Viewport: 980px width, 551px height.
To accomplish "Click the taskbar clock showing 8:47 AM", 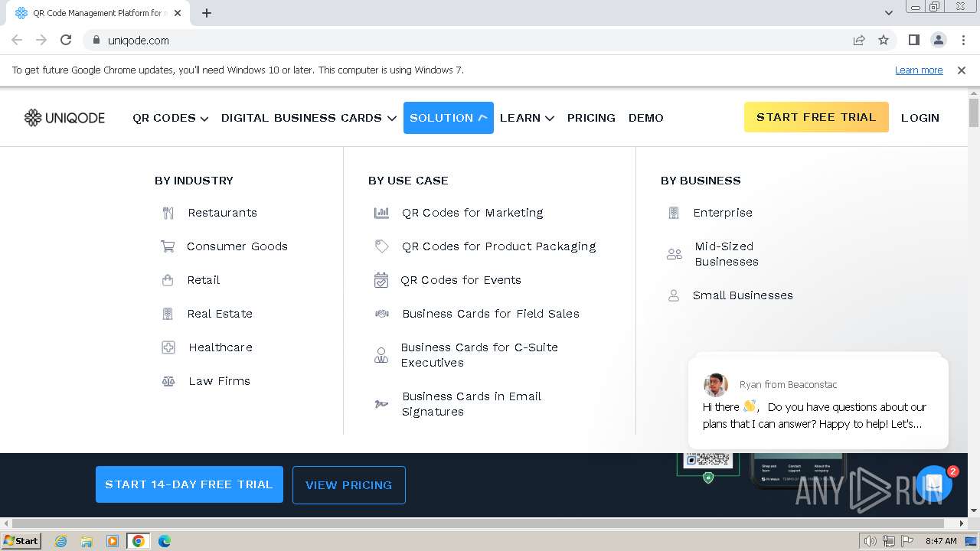I will tap(941, 541).
